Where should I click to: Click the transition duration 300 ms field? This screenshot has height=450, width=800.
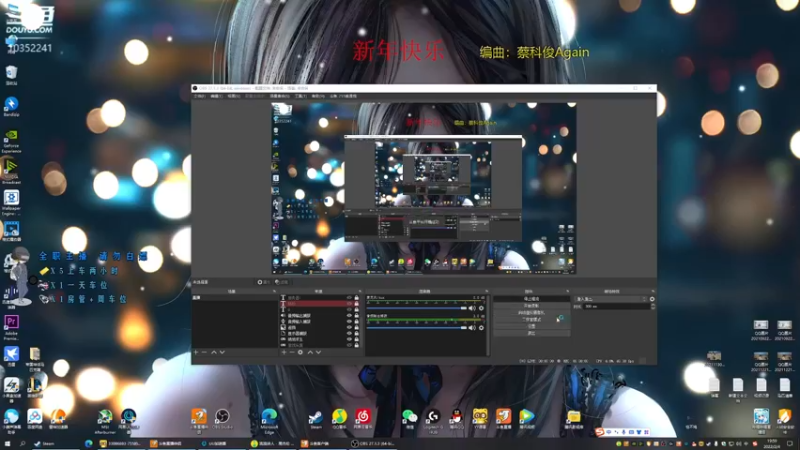coord(616,307)
